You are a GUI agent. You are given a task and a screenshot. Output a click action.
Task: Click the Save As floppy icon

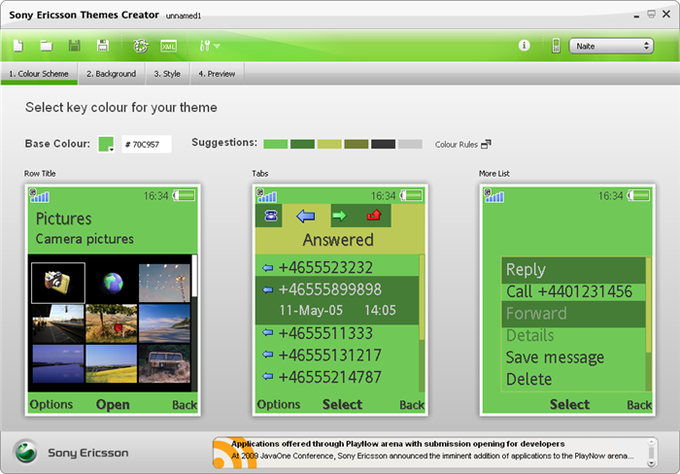pyautogui.click(x=103, y=46)
